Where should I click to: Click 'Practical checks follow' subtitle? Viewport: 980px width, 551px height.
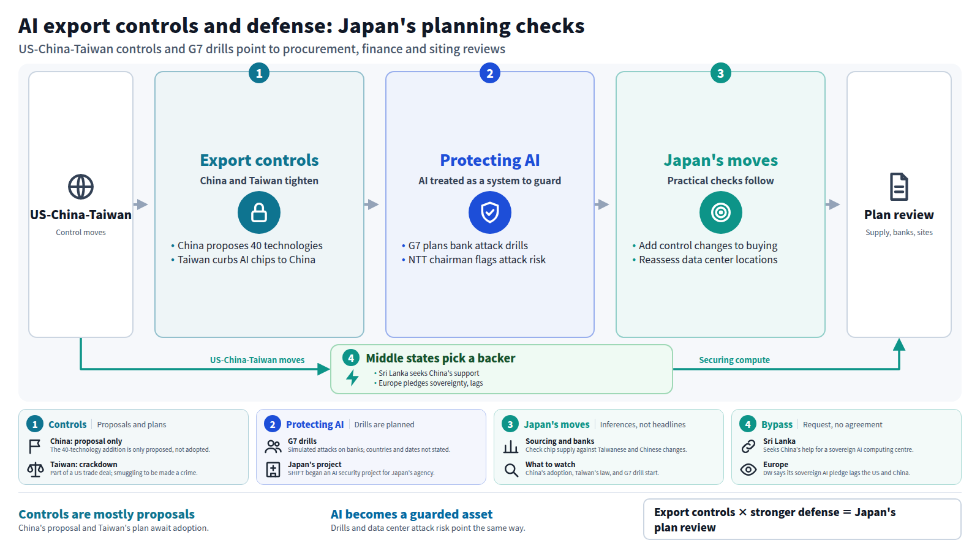tap(721, 181)
